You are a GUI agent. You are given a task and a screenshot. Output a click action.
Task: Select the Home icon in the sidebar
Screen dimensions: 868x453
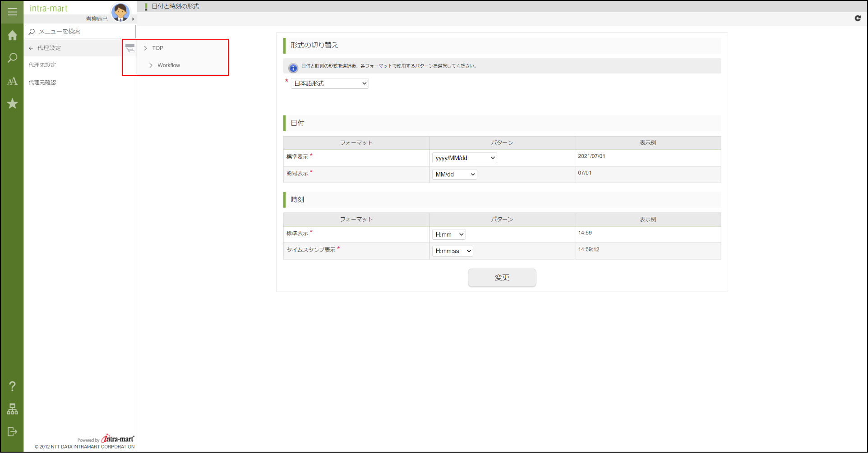tap(12, 35)
